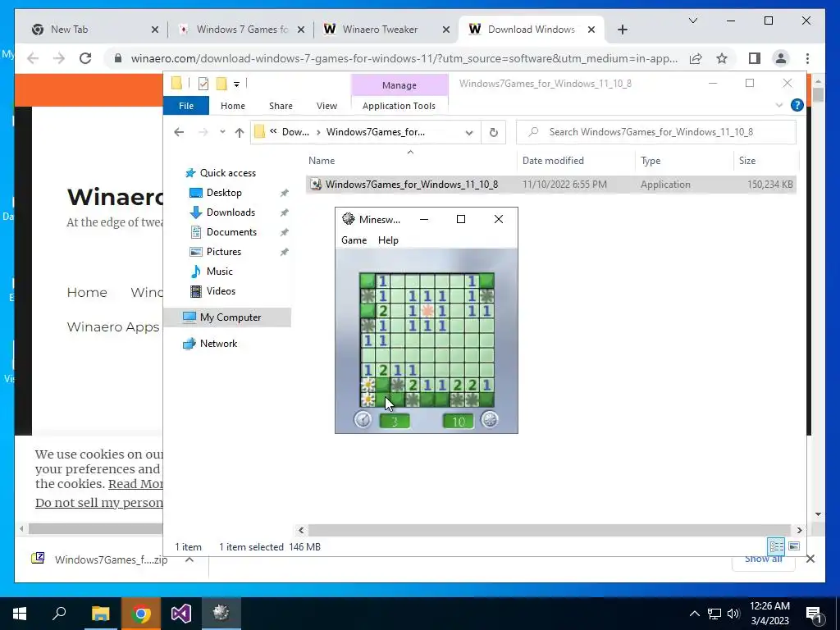Go back in File Explorer
Image resolution: width=840 pixels, height=630 pixels.
[179, 132]
